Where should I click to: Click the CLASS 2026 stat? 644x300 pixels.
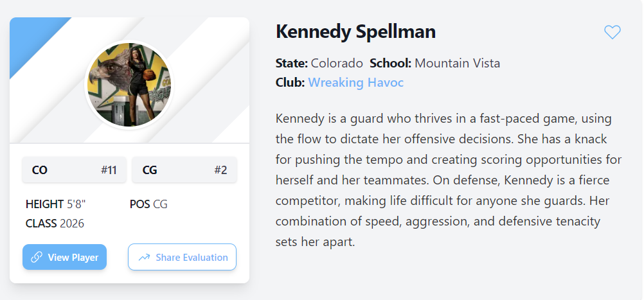(x=55, y=224)
